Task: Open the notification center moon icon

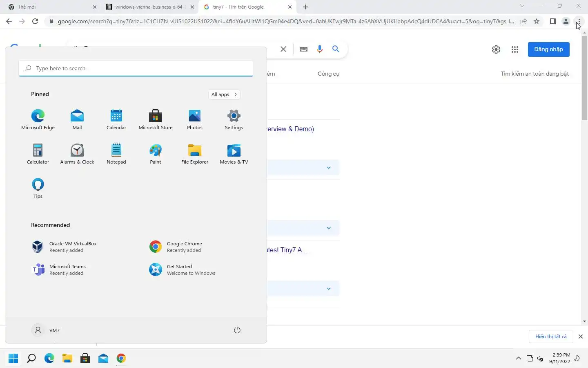Action: point(577,358)
